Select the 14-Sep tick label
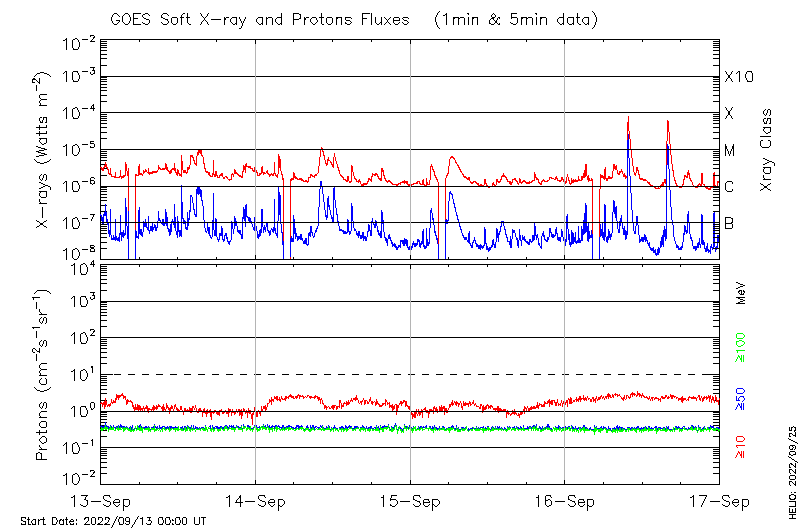The width and height of the screenshot is (800, 530). click(x=255, y=500)
